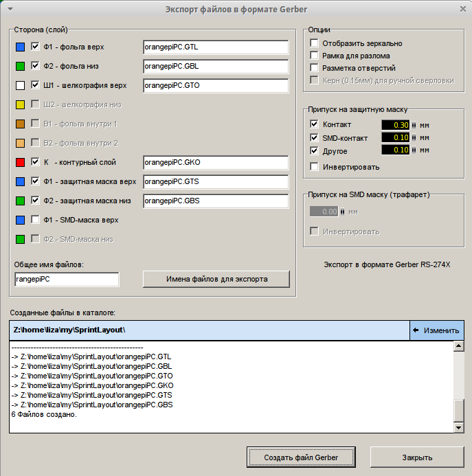Screen dimensions: 472x476
Task: Click Изменить to change output directory
Action: (437, 330)
